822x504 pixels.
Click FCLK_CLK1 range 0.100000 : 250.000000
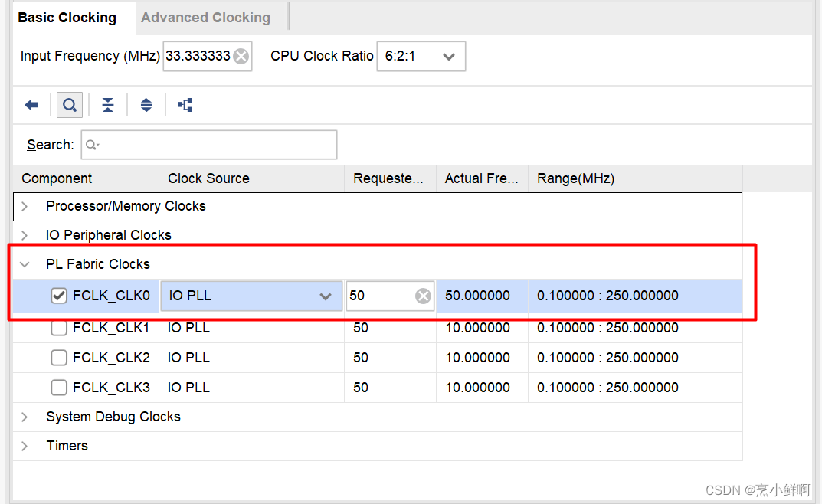pos(607,328)
